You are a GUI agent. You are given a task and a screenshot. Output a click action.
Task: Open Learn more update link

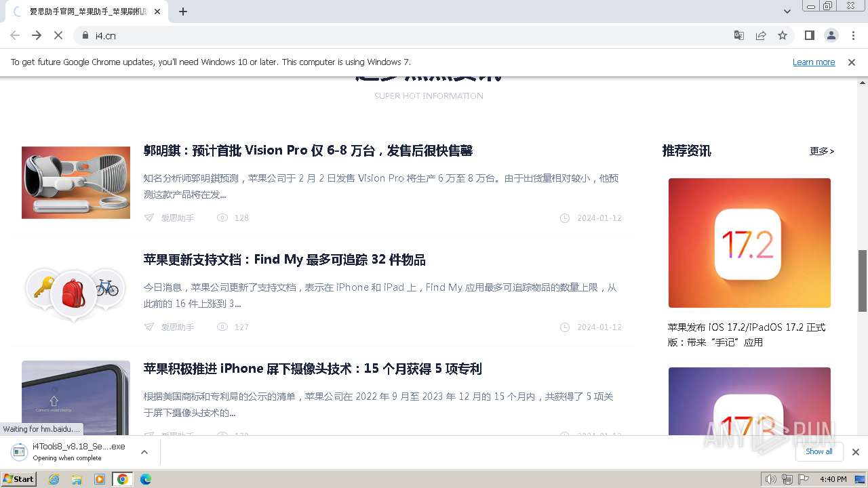814,62
